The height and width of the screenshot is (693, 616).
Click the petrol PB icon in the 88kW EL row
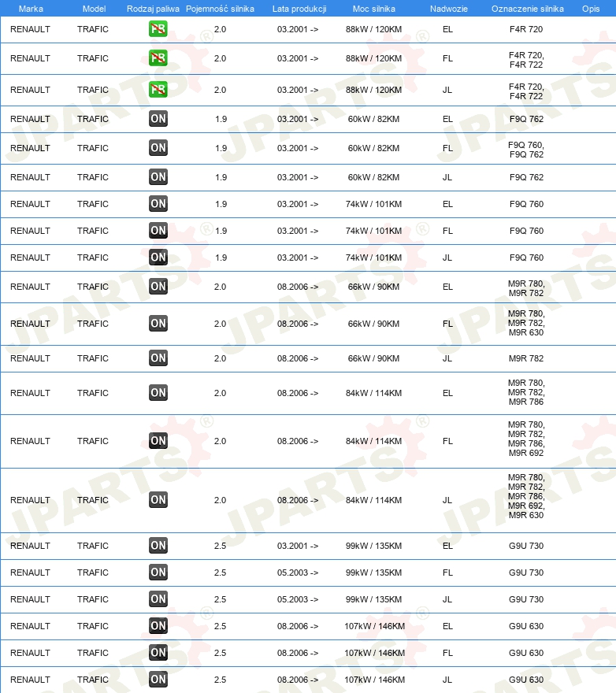point(158,29)
